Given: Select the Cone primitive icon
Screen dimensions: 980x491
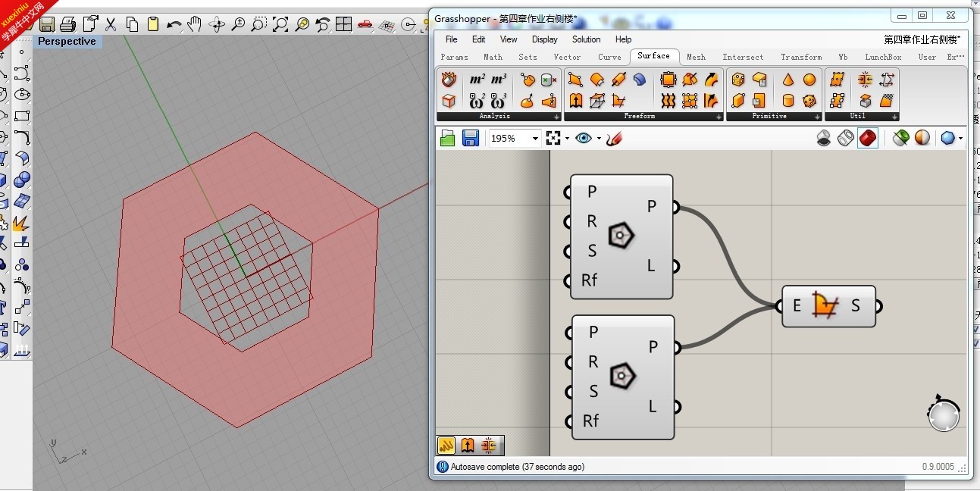Looking at the screenshot, I should 788,80.
